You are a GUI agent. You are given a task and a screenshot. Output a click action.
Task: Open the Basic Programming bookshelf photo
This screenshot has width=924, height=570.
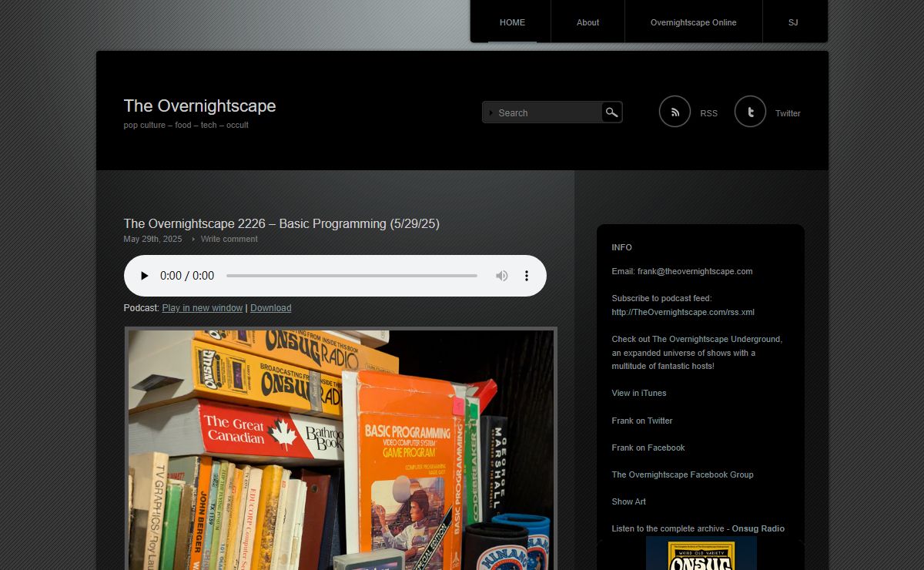pyautogui.click(x=340, y=449)
